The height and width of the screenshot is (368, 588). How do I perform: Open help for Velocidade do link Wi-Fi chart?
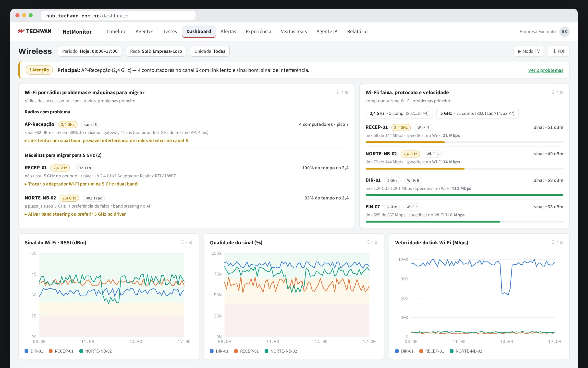[557, 242]
